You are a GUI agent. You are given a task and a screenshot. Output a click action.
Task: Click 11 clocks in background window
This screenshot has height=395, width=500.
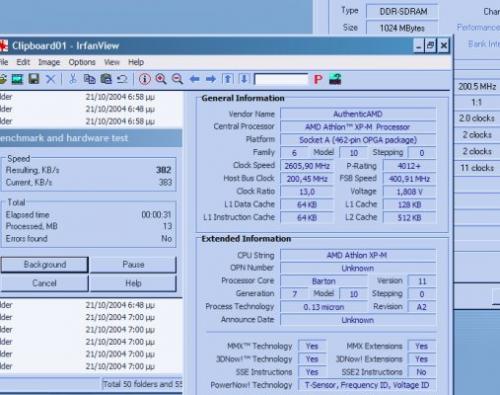pos(477,168)
